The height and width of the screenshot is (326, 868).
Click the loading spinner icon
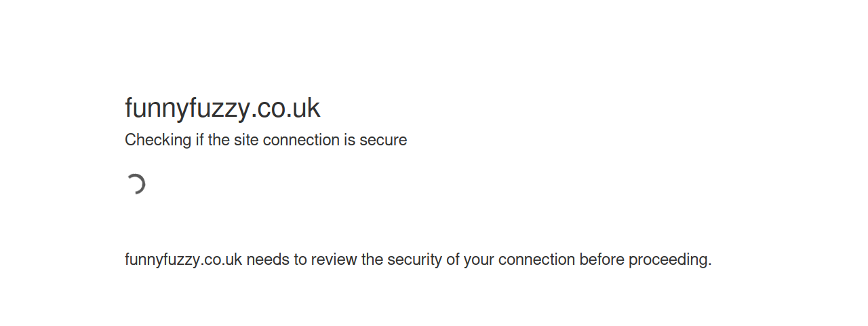point(136,184)
